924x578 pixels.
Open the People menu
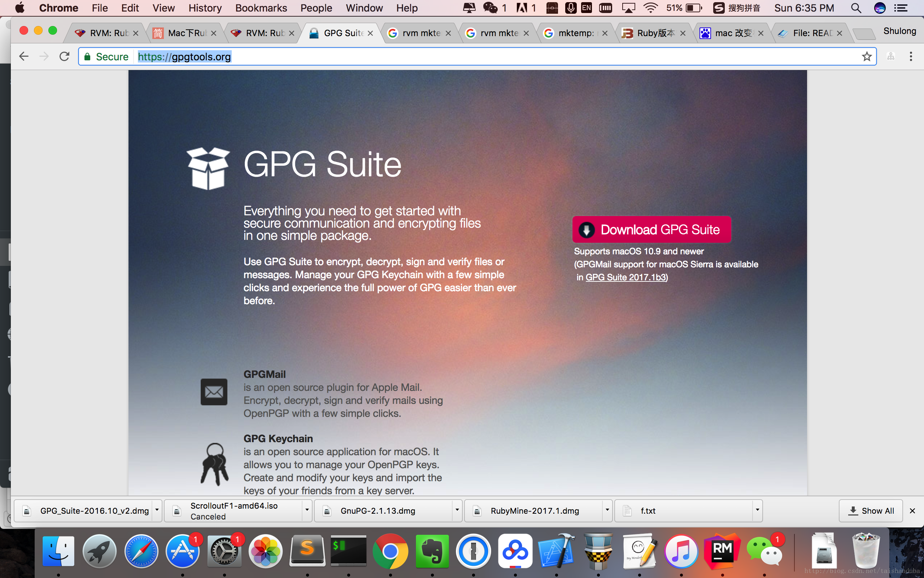pos(316,8)
